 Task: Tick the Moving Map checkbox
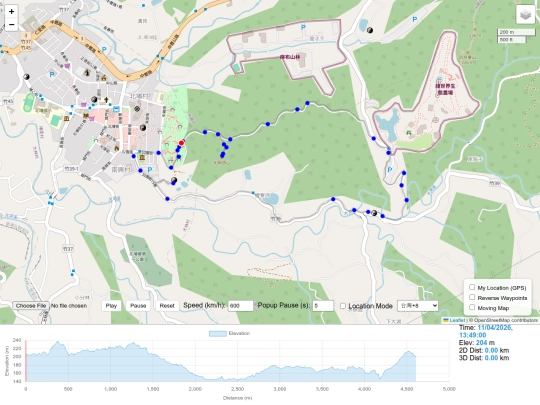pos(472,307)
